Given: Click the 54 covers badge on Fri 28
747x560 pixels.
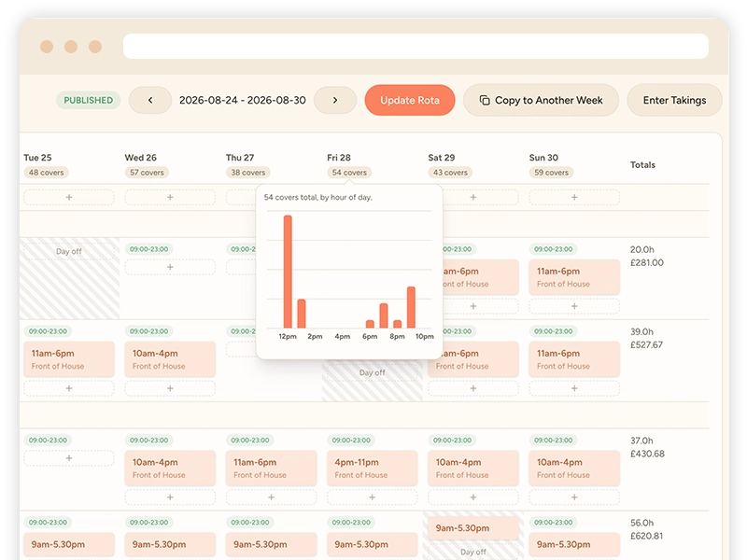Looking at the screenshot, I should pos(349,173).
